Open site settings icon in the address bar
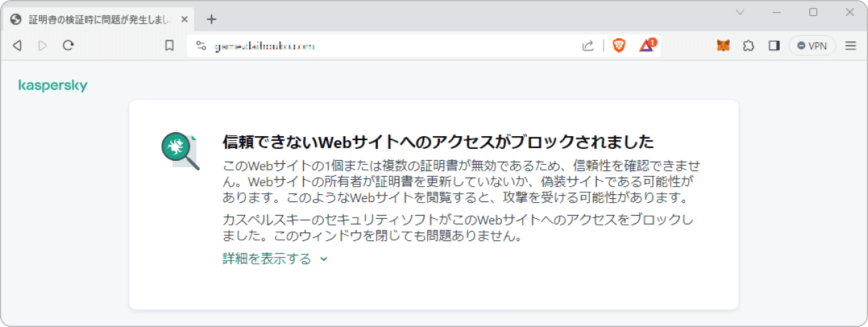Screen dimensions: 868x327 (x=202, y=46)
